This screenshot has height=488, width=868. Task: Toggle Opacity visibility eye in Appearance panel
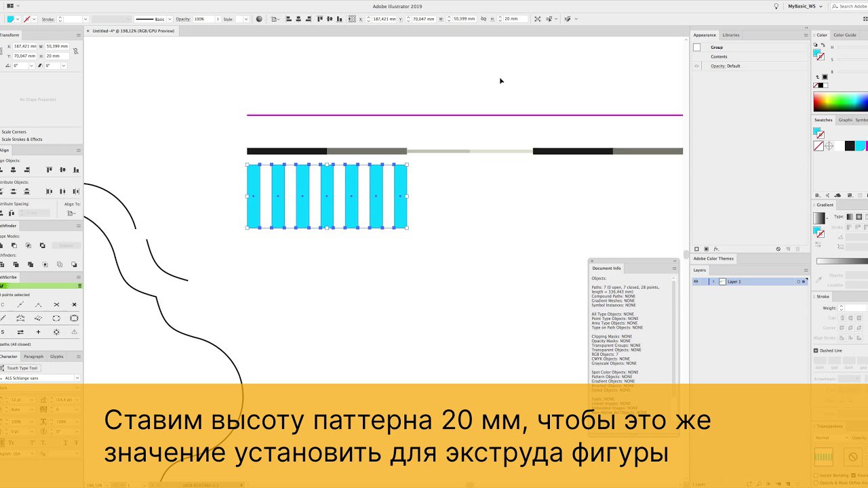[x=696, y=66]
